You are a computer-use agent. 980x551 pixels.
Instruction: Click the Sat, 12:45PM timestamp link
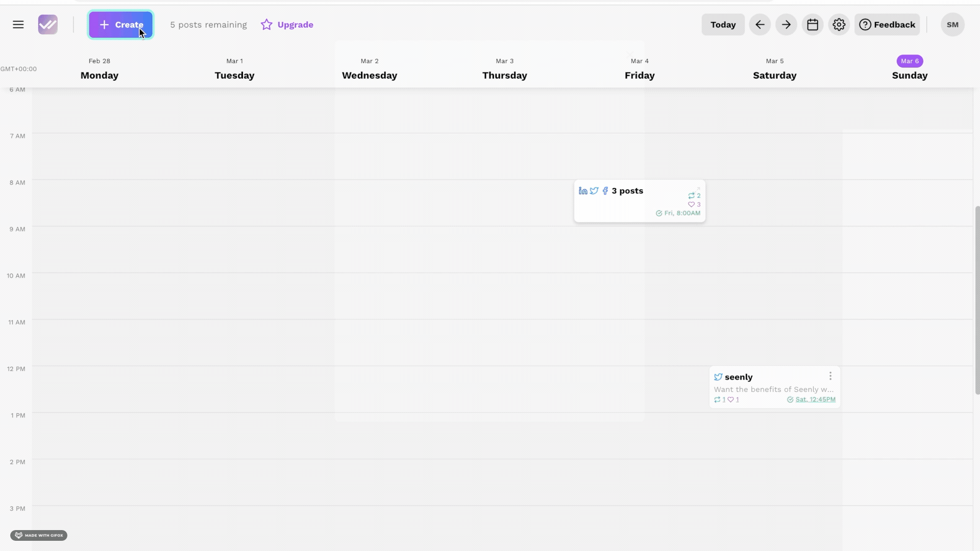[815, 399]
